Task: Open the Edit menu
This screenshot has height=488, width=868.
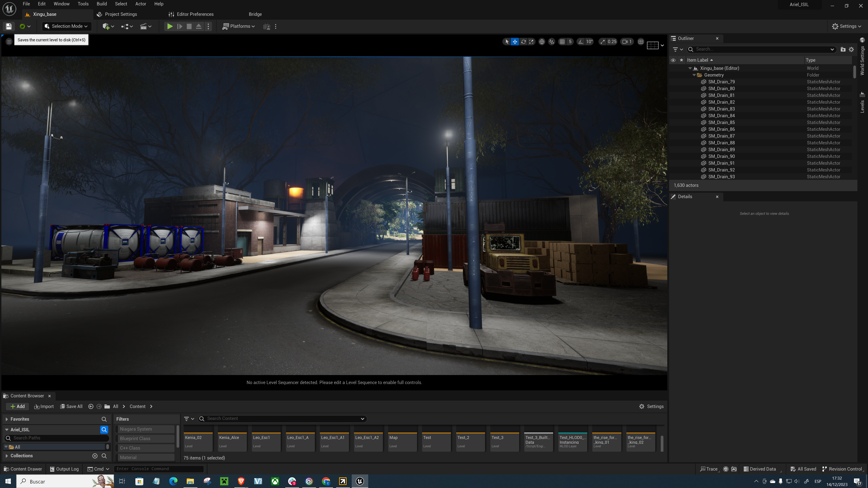Action: (42, 4)
